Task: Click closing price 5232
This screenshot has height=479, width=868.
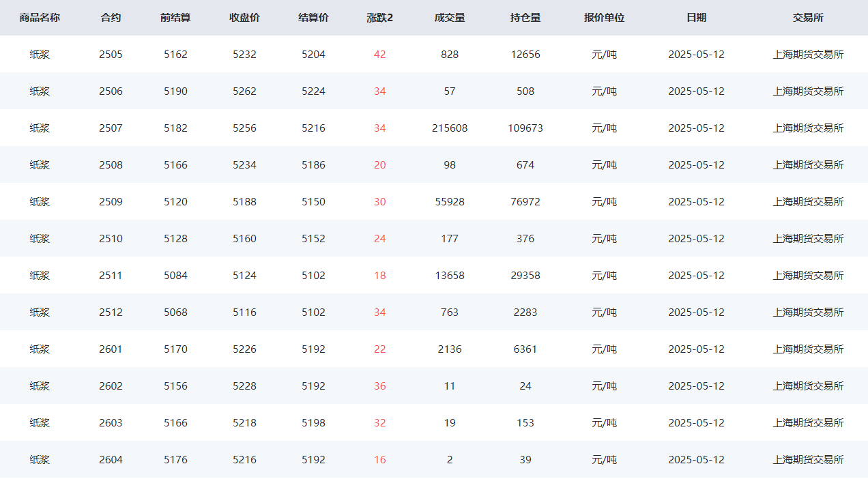Action: [x=244, y=55]
